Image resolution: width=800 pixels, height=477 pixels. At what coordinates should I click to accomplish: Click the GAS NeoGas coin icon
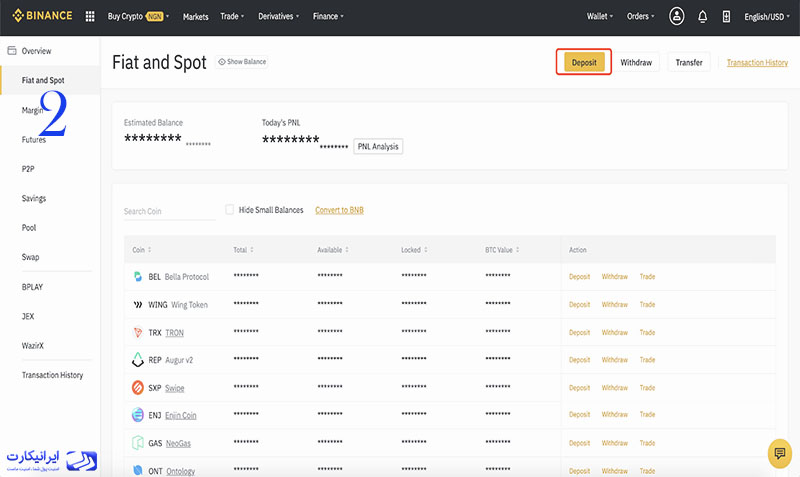pyautogui.click(x=138, y=443)
